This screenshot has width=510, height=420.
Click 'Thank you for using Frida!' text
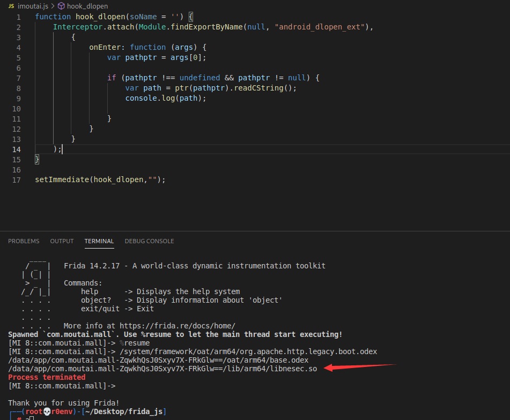pyautogui.click(x=64, y=403)
